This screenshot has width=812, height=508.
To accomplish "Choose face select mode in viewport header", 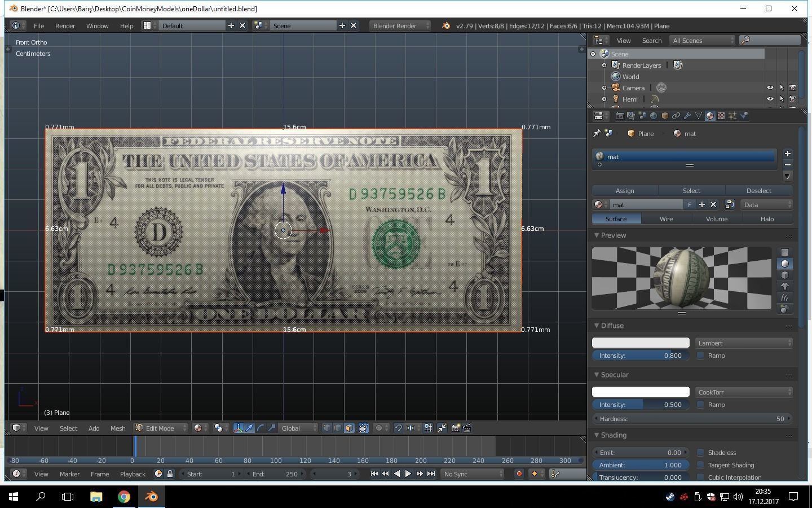I will click(x=349, y=428).
